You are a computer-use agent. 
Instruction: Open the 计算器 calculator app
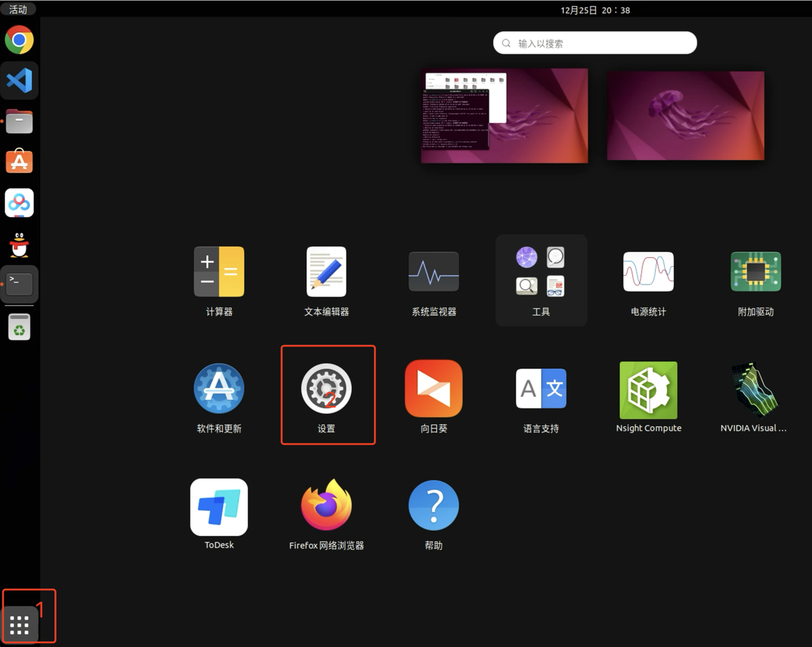point(219,281)
